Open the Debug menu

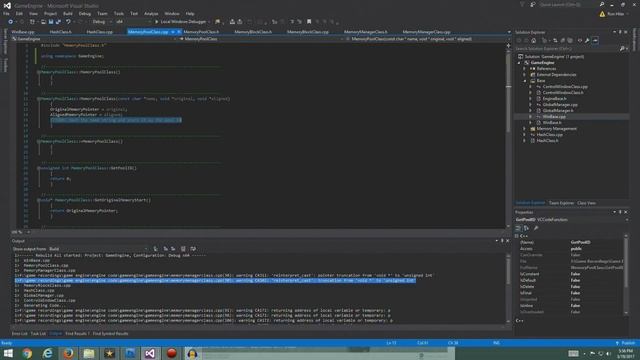pyautogui.click(x=84, y=13)
